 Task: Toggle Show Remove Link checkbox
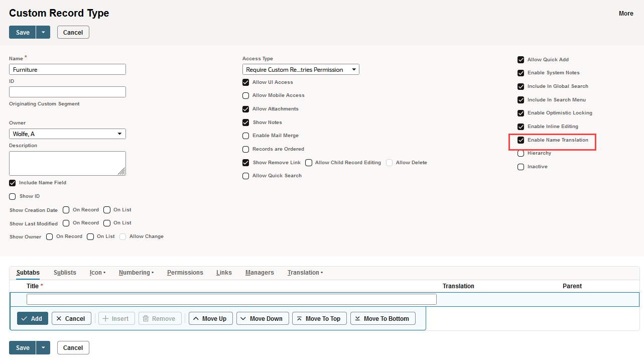tap(246, 163)
